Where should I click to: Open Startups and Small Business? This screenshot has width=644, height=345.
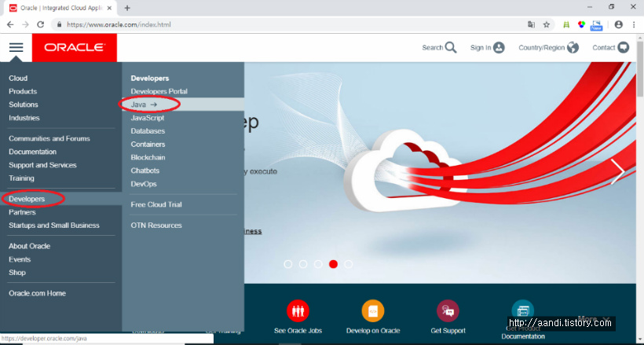point(54,226)
